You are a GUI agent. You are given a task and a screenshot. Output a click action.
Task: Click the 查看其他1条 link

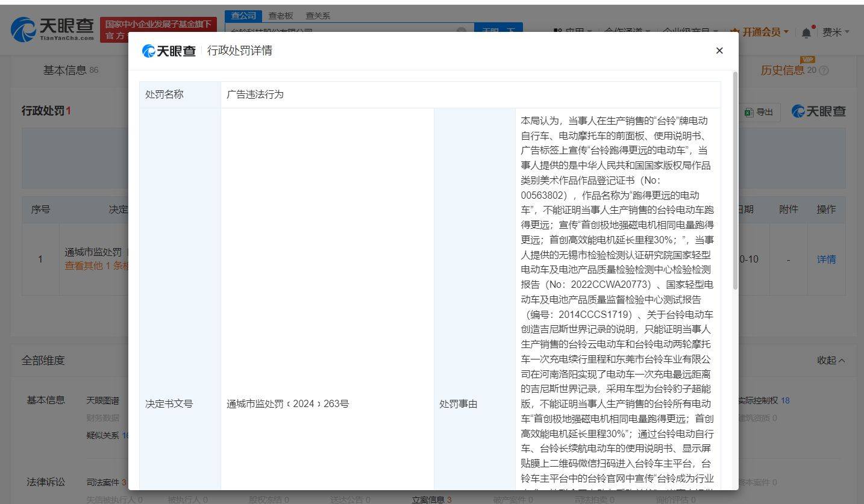pyautogui.click(x=92, y=266)
